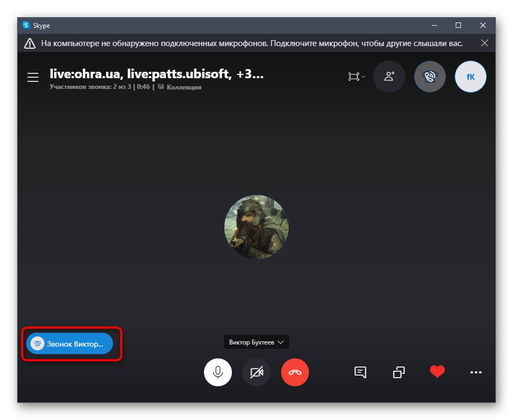Expand the Виктор Бухтеев participant dropdown

[256, 342]
